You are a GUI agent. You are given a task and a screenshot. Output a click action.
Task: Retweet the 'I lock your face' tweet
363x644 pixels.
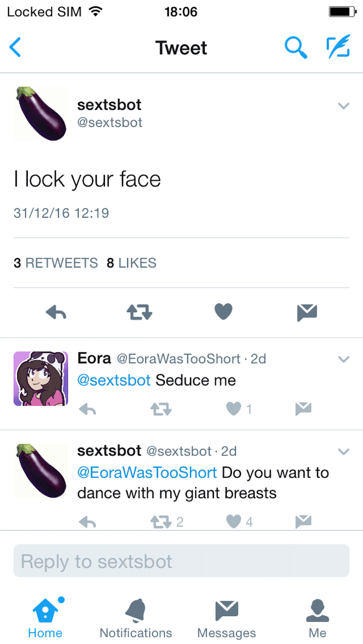point(139,312)
